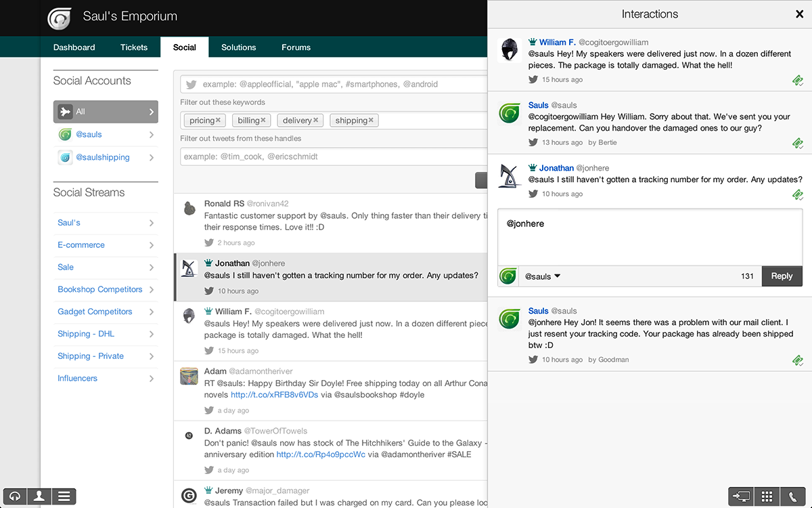Expand the @saulshipping social account
Image resolution: width=812 pixels, height=508 pixels.
[151, 157]
